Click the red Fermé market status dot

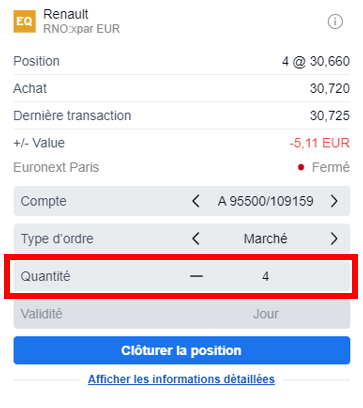[301, 167]
